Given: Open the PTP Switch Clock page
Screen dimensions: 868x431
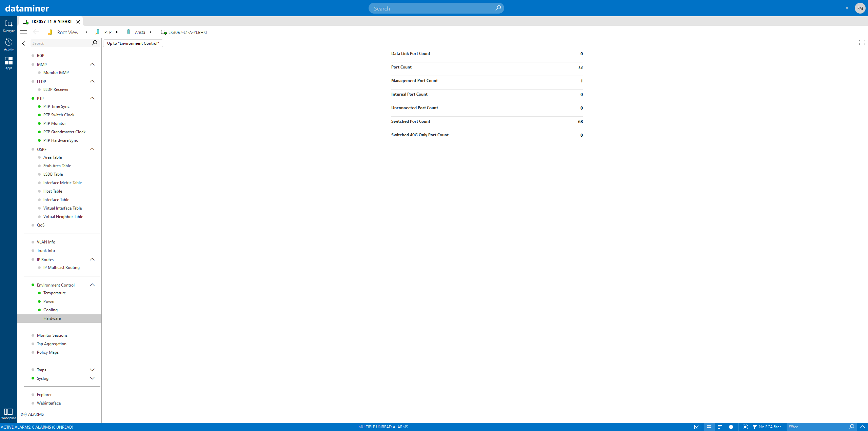Looking at the screenshot, I should (59, 115).
